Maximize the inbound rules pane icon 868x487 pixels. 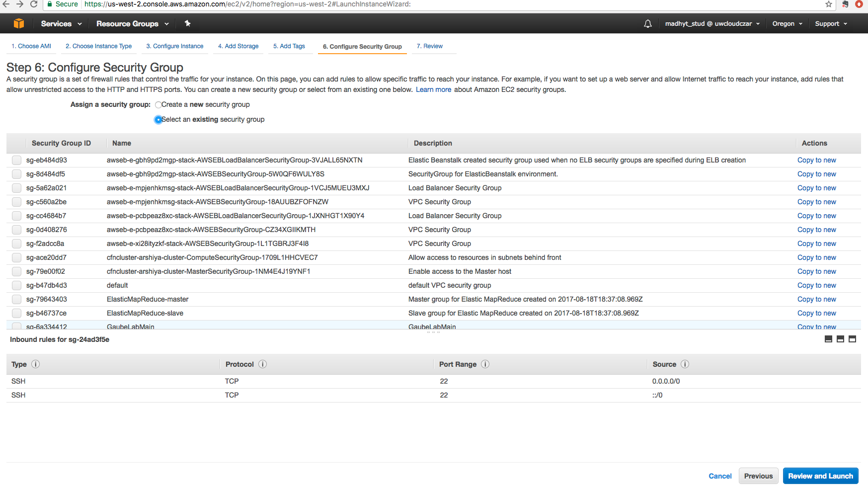(852, 339)
